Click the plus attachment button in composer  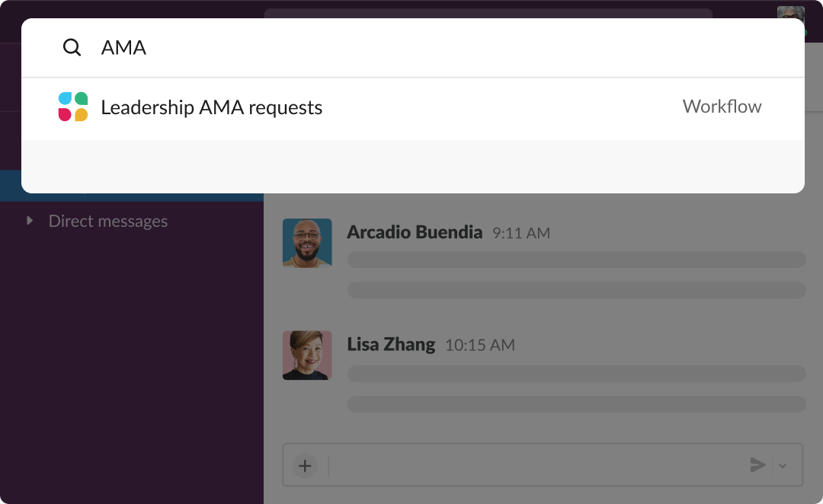coord(305,465)
